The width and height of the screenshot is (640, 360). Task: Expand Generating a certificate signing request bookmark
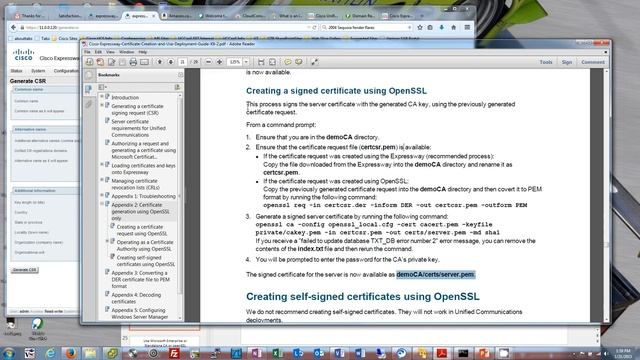[102, 105]
